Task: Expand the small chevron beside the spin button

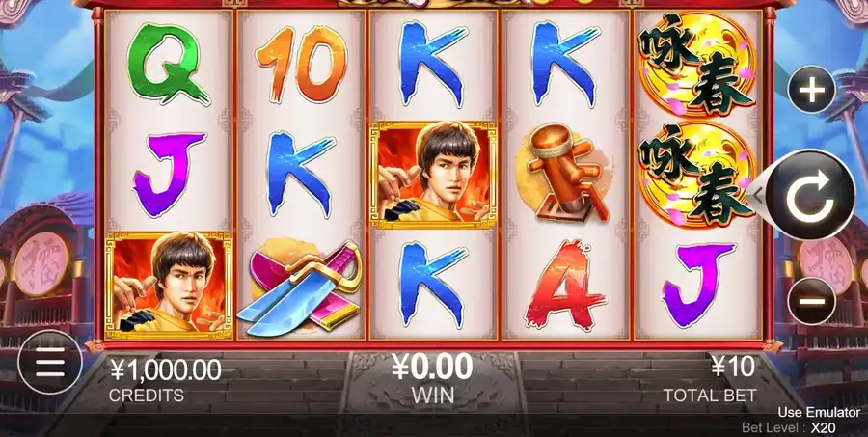Action: [758, 195]
